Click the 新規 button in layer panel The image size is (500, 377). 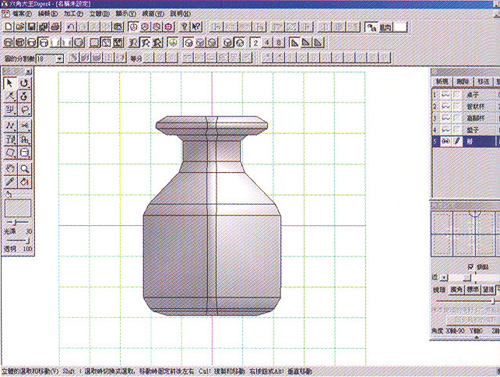point(442,81)
